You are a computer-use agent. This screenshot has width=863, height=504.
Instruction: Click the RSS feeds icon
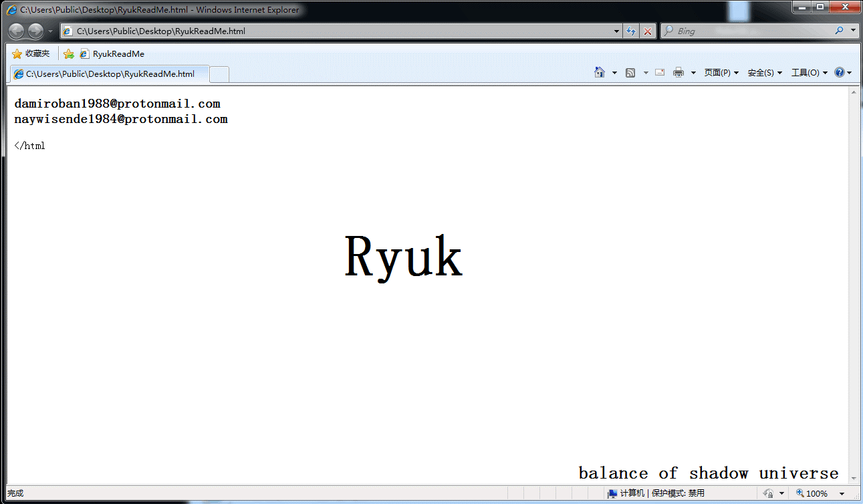pos(630,72)
